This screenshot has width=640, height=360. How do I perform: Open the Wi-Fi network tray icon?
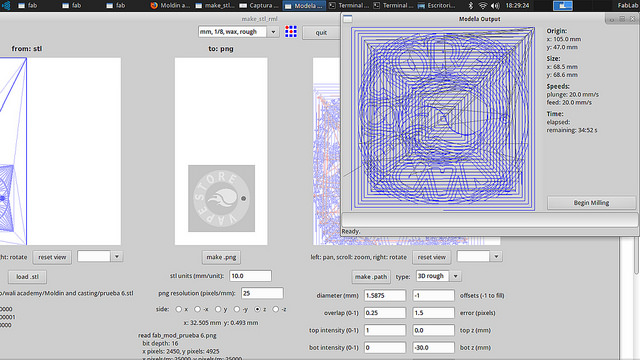(x=482, y=5)
